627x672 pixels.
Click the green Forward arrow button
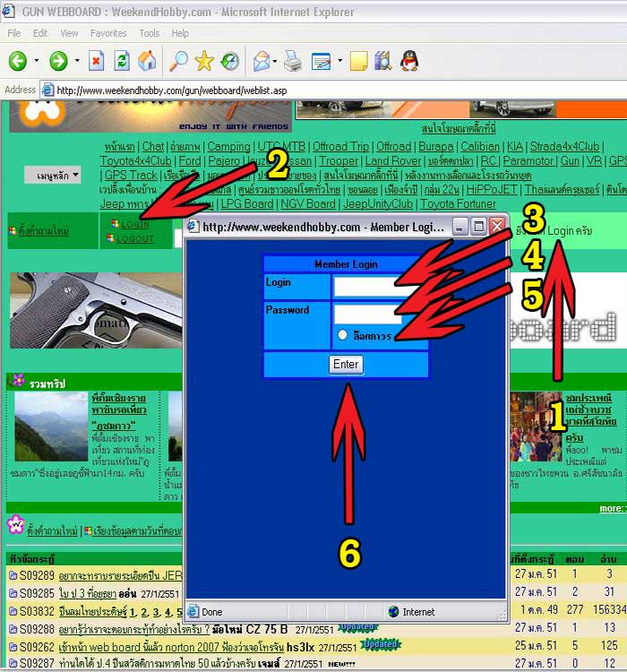(58, 61)
